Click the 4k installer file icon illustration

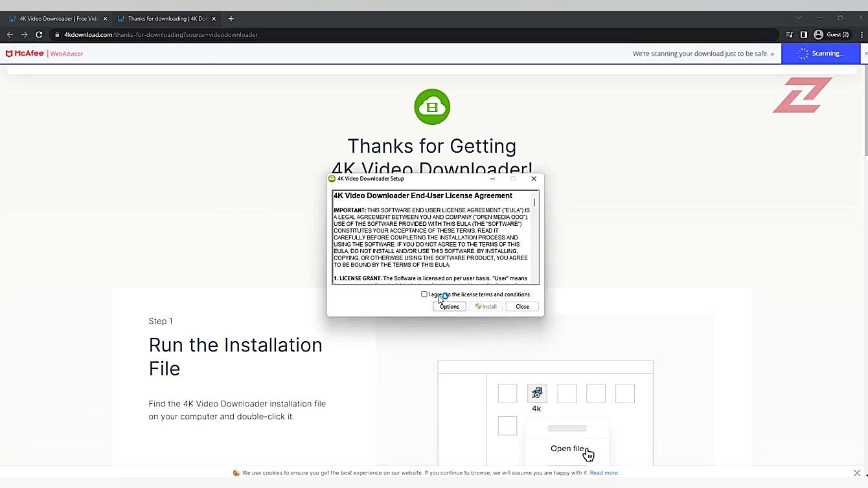[x=536, y=393]
